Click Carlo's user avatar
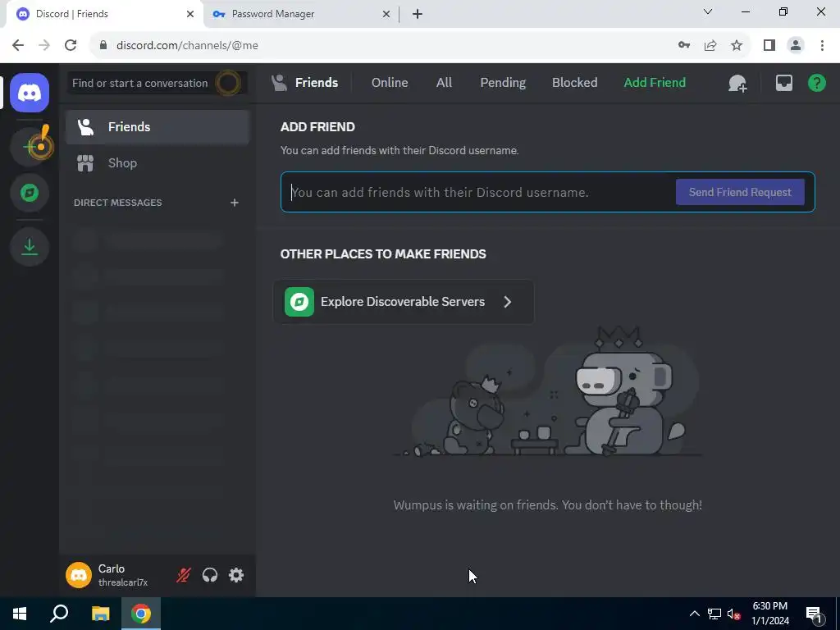The image size is (840, 630). click(x=79, y=575)
